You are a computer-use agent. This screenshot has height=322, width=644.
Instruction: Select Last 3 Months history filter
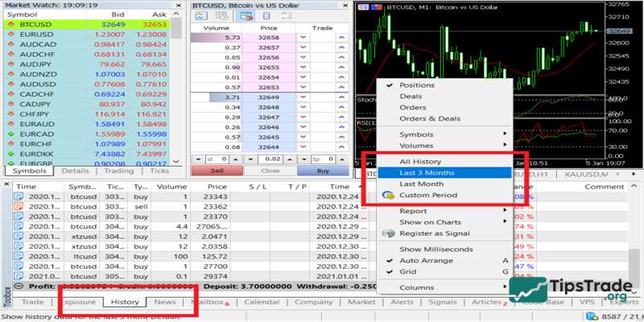[427, 172]
